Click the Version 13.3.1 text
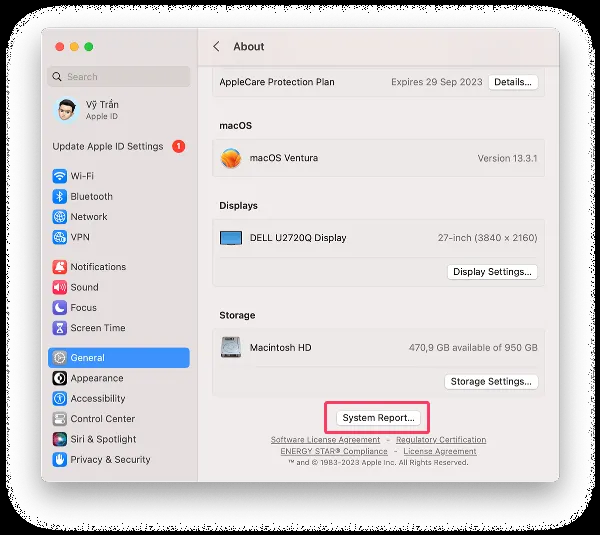This screenshot has width=600, height=535. (x=507, y=158)
